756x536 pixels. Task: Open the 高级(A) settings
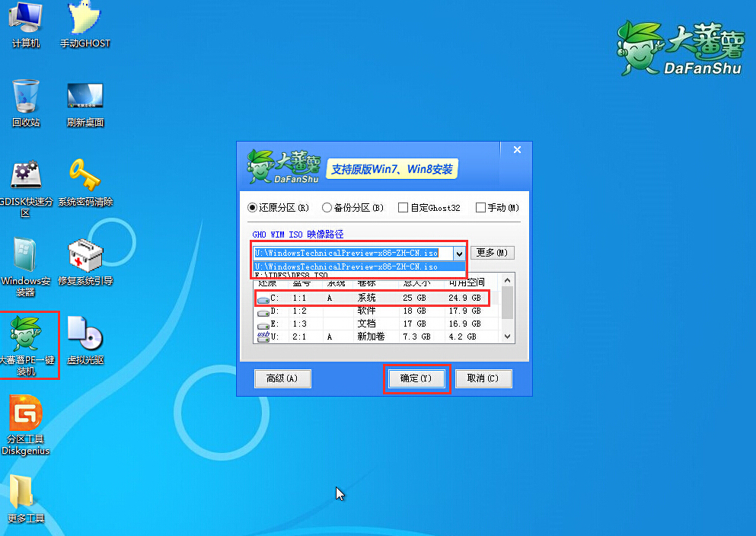coord(282,378)
